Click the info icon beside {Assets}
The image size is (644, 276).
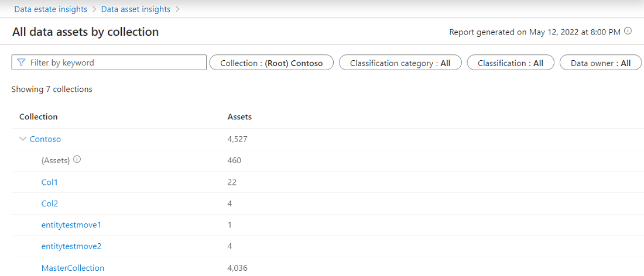coord(77,160)
